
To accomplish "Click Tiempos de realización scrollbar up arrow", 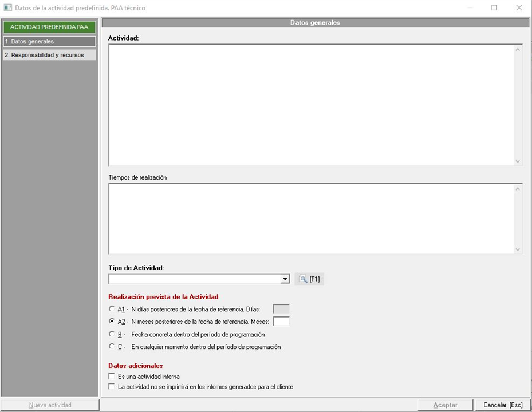I will pyautogui.click(x=518, y=189).
